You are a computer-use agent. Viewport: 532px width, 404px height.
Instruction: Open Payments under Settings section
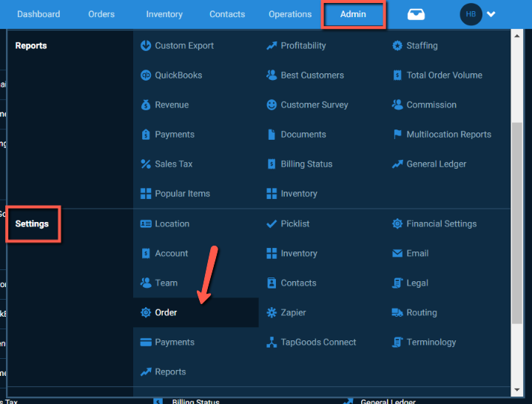[x=175, y=343]
